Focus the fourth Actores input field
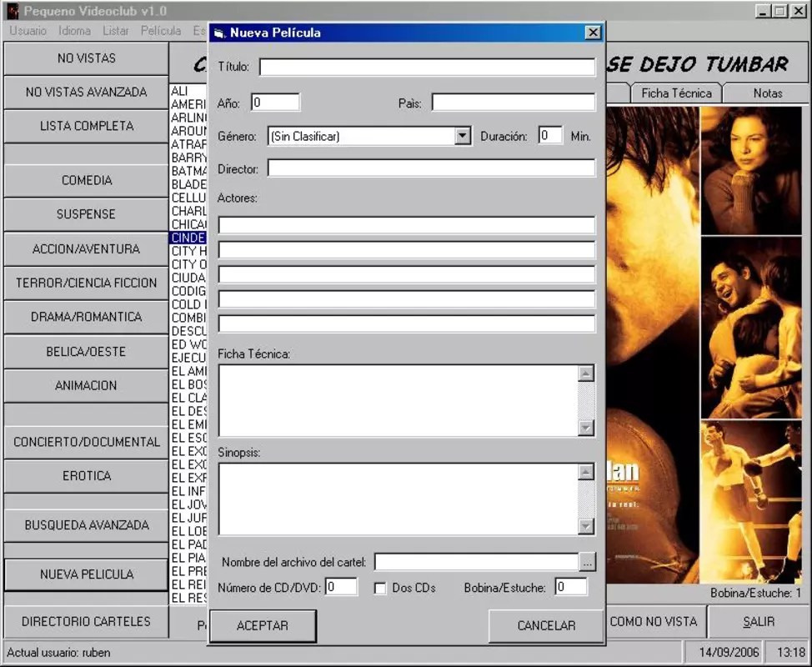This screenshot has width=812, height=667. [x=407, y=299]
